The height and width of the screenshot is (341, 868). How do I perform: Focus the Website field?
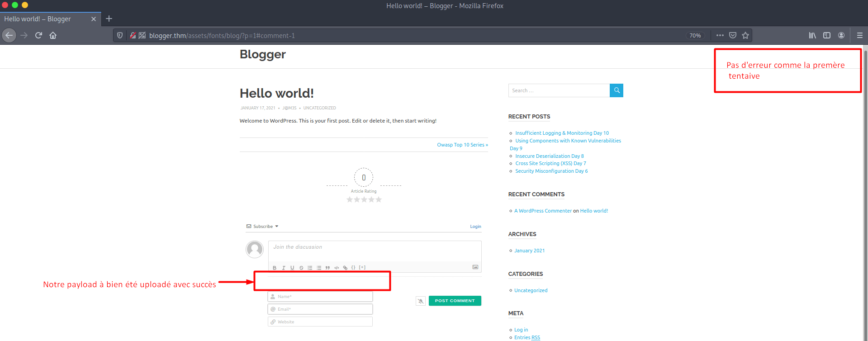click(x=320, y=322)
